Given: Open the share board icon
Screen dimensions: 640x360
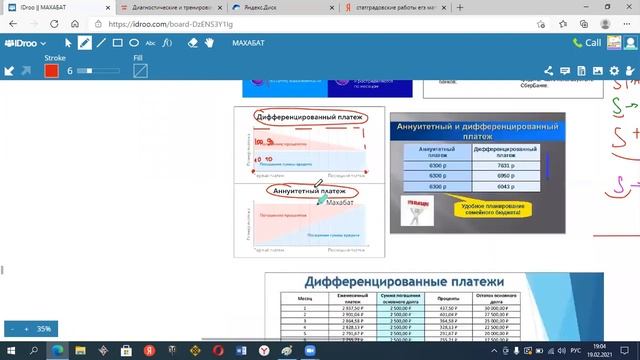Looking at the screenshot, I should (549, 71).
